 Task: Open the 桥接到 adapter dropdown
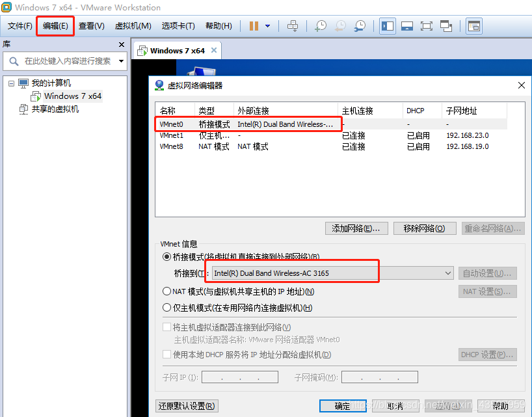click(x=333, y=273)
